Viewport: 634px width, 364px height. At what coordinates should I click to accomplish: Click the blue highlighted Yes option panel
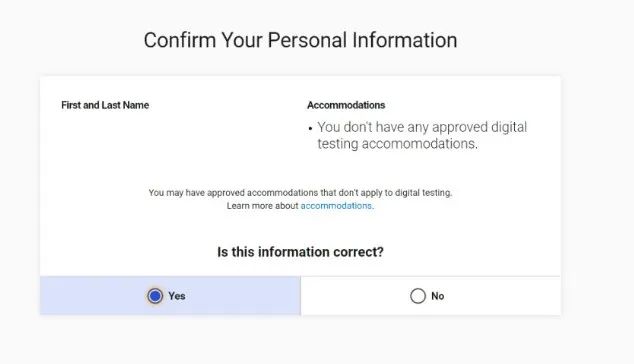(170, 296)
